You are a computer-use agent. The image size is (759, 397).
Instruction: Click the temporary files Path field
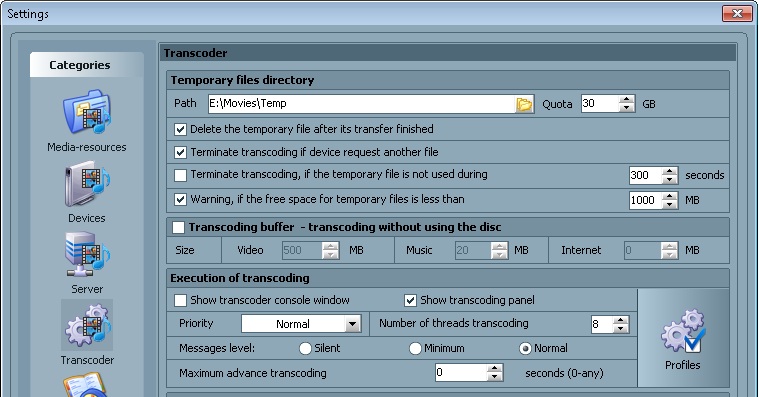point(362,104)
